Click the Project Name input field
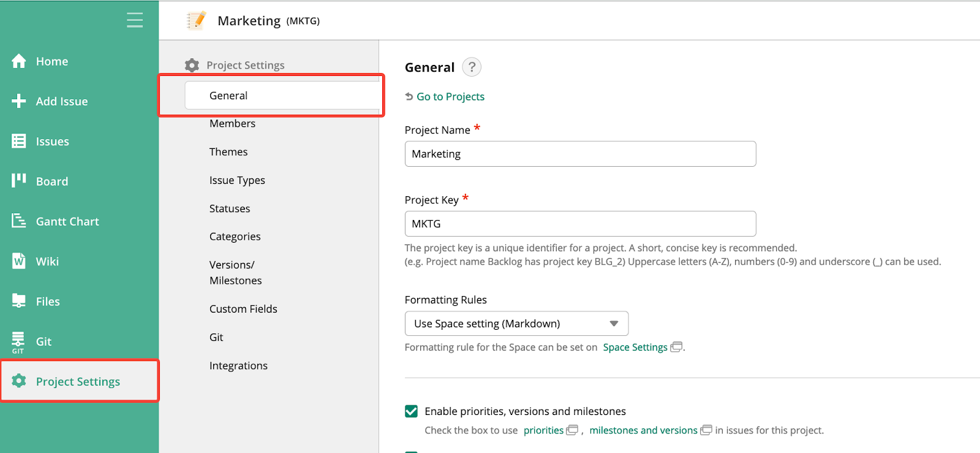 pos(580,154)
